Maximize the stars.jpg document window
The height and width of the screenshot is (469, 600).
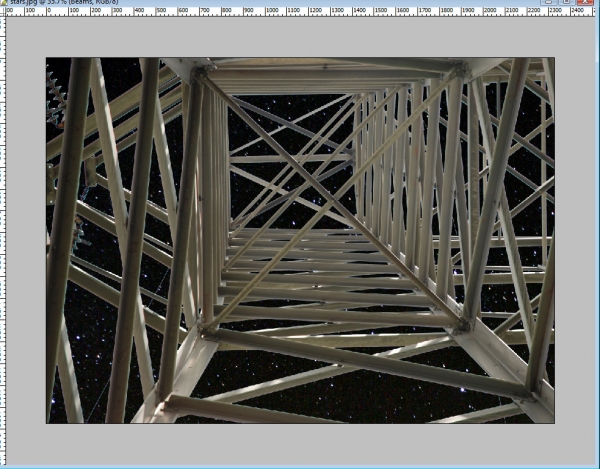pos(567,2)
